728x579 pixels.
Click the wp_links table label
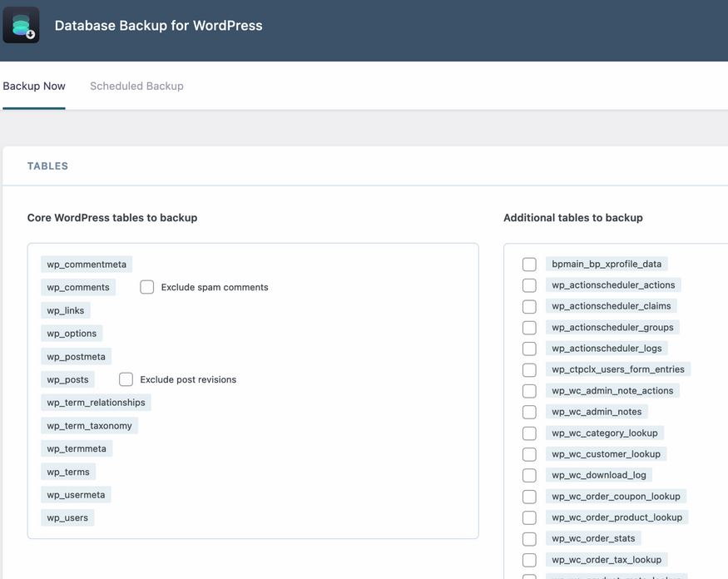(66, 310)
